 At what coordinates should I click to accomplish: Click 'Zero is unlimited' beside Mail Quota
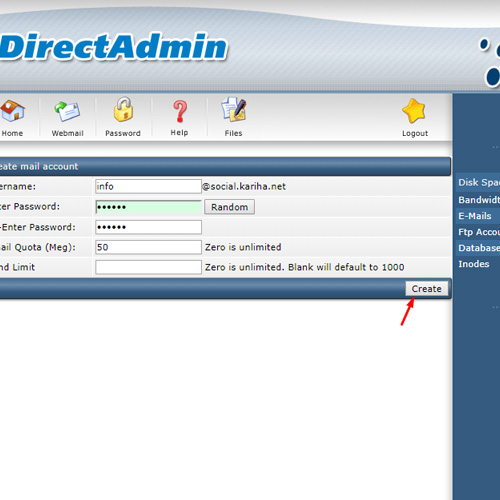(x=243, y=247)
